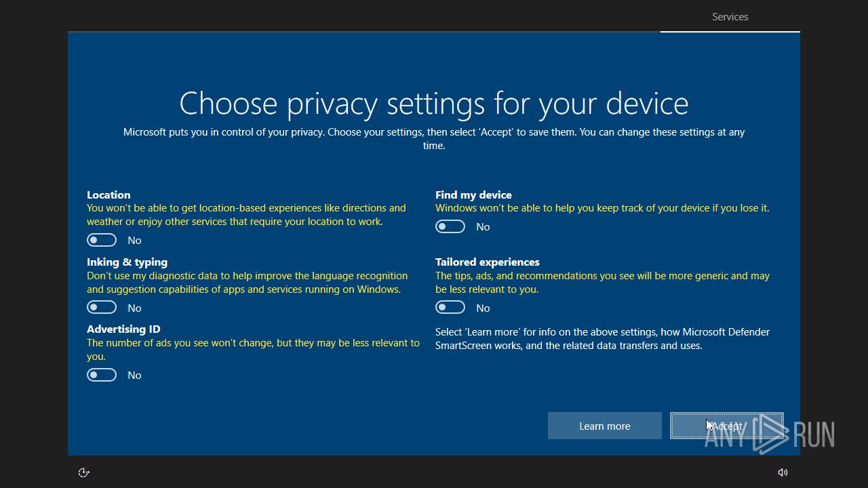Click the 'Find my device' heading
The image size is (868, 488).
click(x=473, y=195)
